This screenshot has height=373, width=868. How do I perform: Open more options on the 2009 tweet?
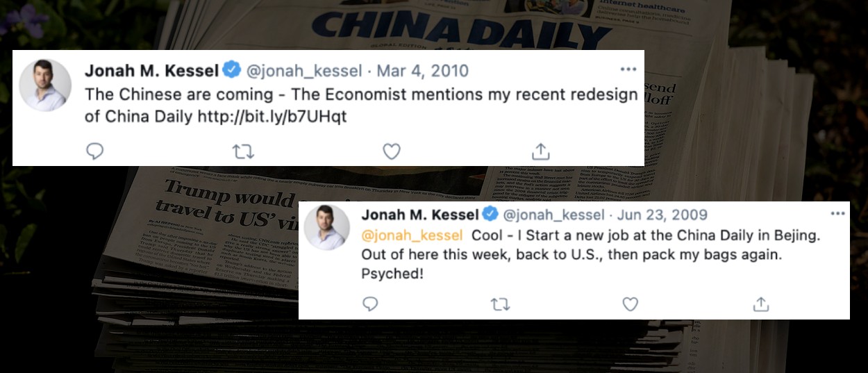[x=837, y=213]
